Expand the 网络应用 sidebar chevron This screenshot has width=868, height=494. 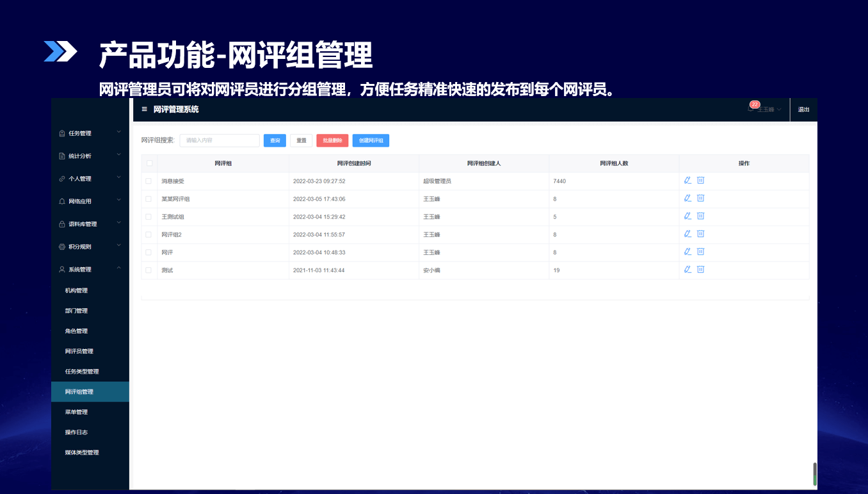pyautogui.click(x=119, y=201)
